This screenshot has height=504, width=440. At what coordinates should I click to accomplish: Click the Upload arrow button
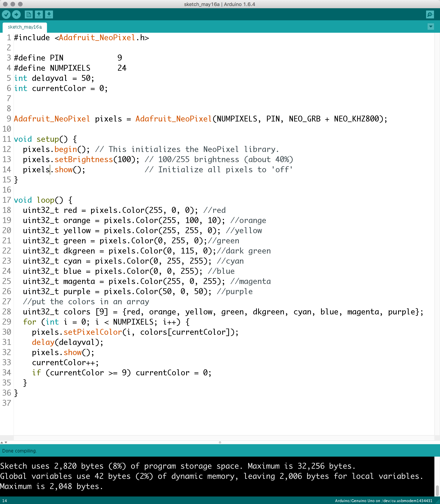click(x=16, y=15)
